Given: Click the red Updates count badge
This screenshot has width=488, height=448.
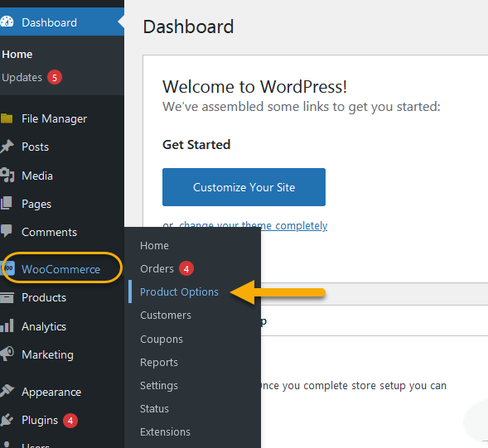Looking at the screenshot, I should point(55,77).
